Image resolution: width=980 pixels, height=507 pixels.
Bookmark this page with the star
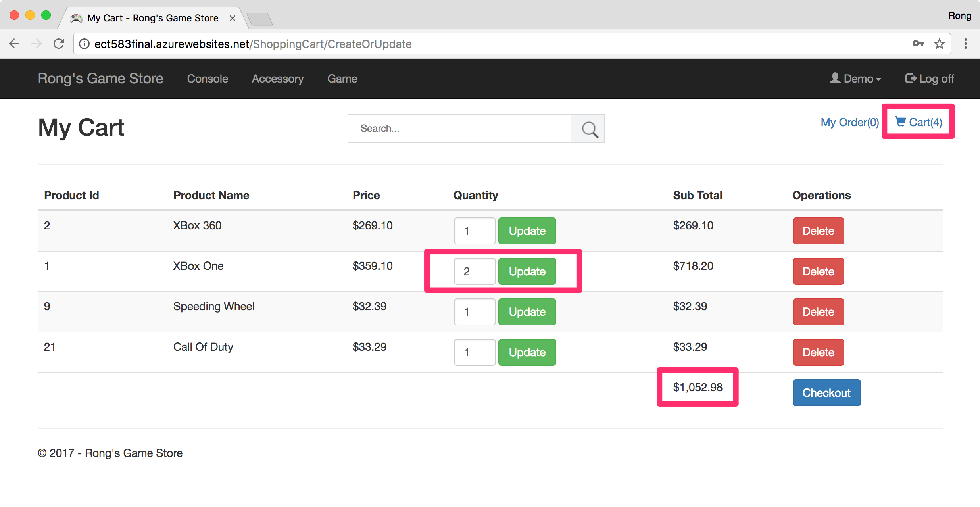click(940, 44)
